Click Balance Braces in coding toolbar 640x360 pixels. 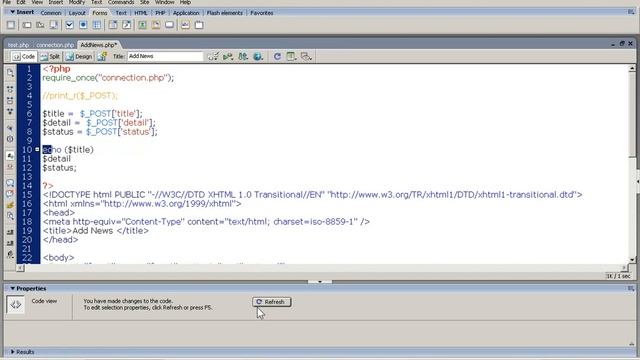(x=10, y=140)
